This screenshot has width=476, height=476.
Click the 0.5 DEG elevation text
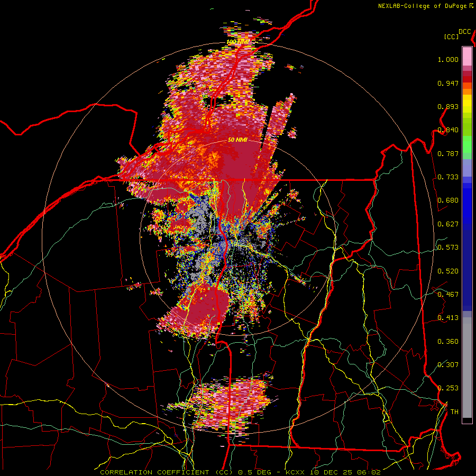coord(254,472)
